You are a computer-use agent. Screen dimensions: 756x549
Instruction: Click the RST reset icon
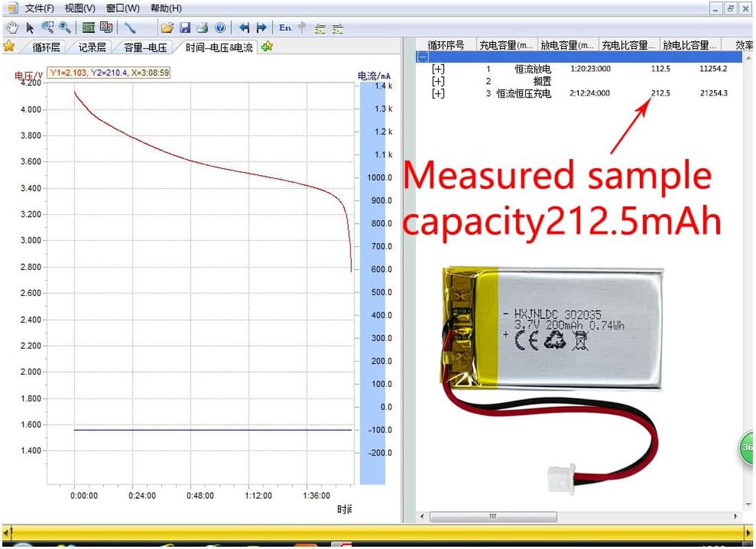point(89,27)
